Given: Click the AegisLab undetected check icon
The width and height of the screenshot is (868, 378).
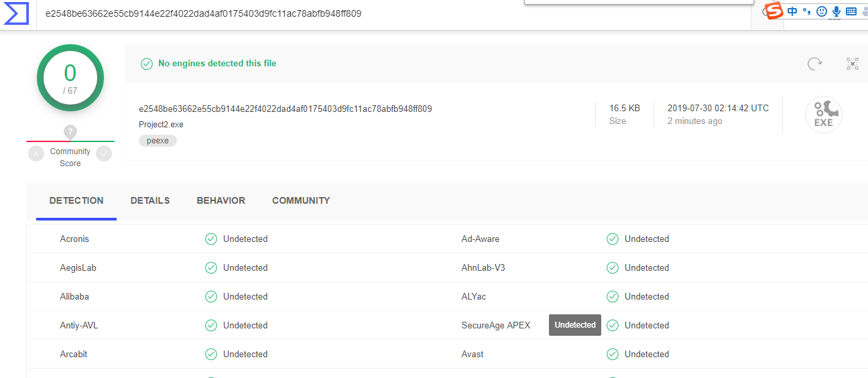Looking at the screenshot, I should tap(211, 267).
